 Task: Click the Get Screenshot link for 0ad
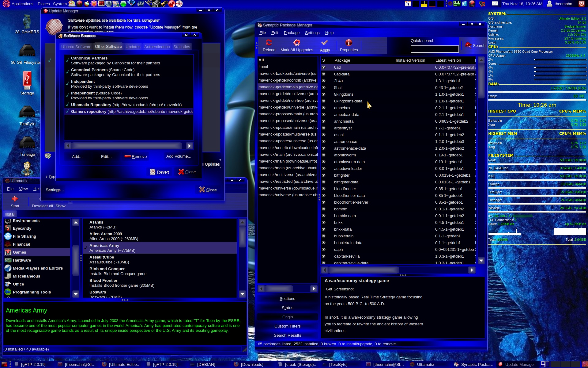click(339, 289)
